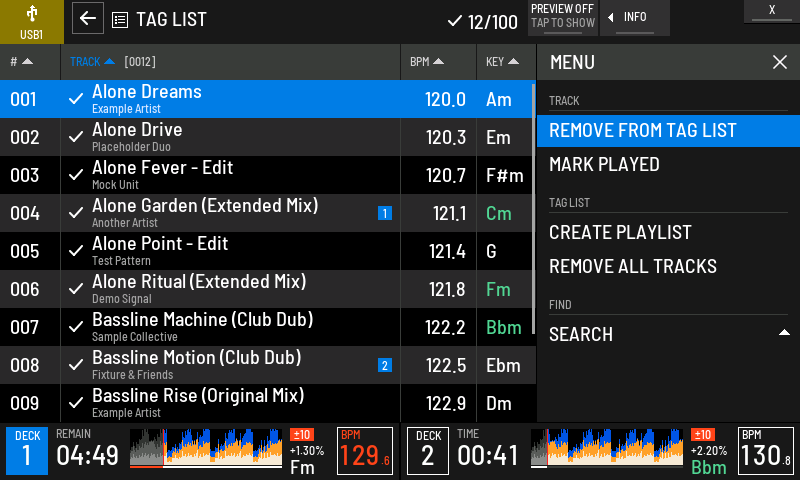The height and width of the screenshot is (480, 800).
Task: Click the [0012] track count label
Action: click(x=140, y=62)
